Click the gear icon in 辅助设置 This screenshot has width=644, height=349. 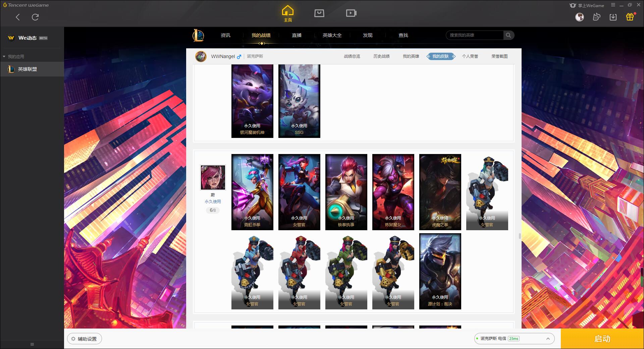pos(73,339)
